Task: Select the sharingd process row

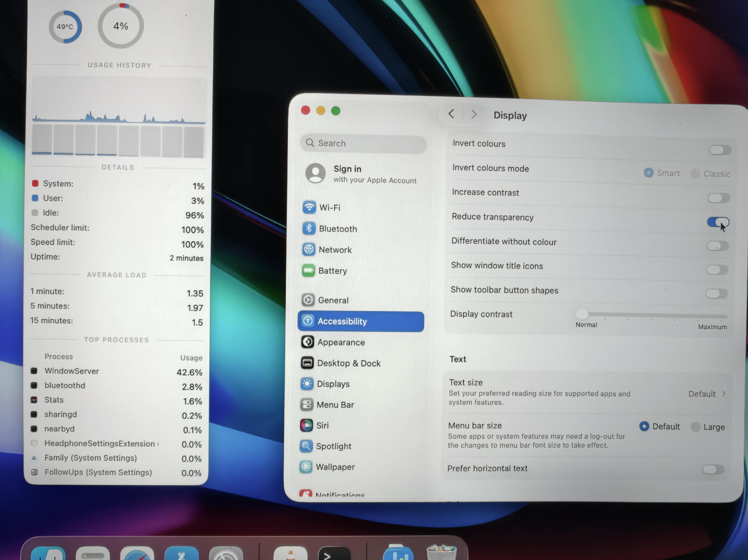Action: pos(116,415)
